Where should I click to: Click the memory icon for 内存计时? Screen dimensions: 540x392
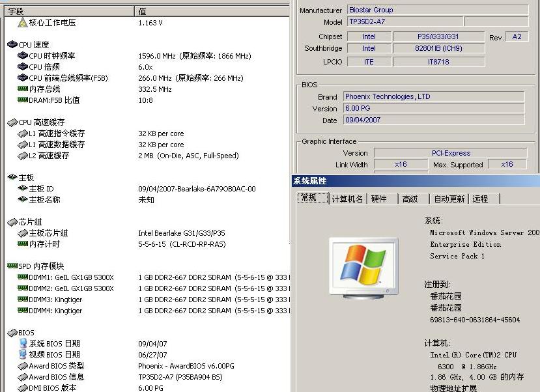tap(23, 244)
